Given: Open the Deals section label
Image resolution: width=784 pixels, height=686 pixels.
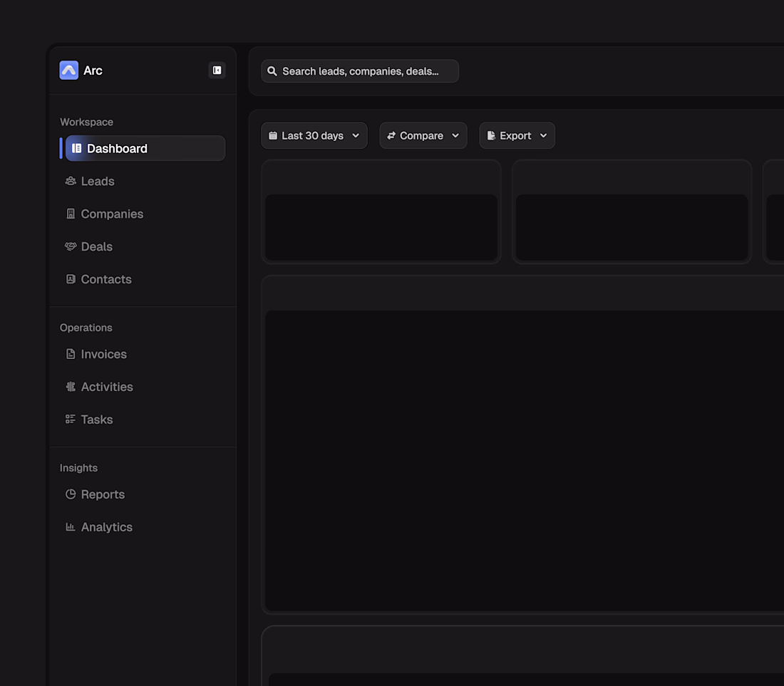Looking at the screenshot, I should coord(96,246).
